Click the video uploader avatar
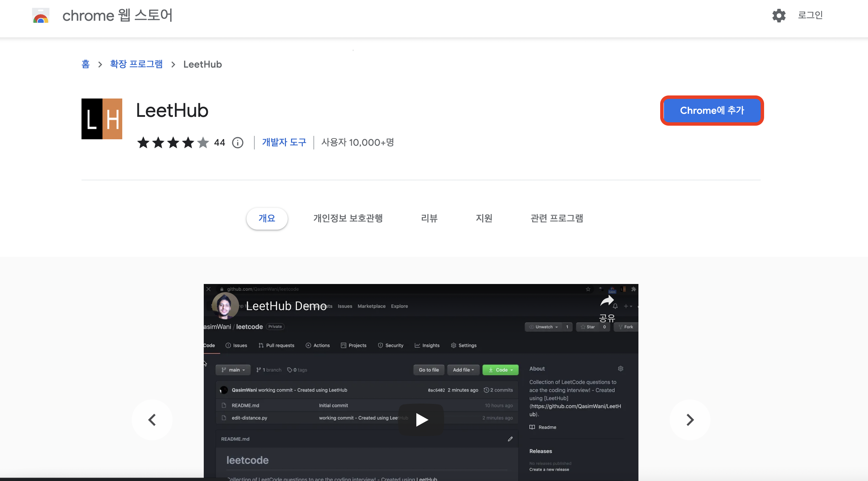 point(225,306)
